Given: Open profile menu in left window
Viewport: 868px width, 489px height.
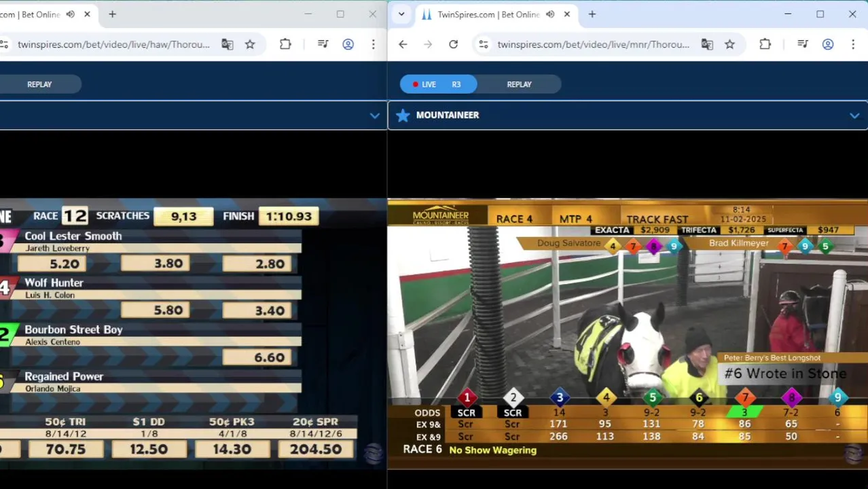Looking at the screenshot, I should (348, 44).
